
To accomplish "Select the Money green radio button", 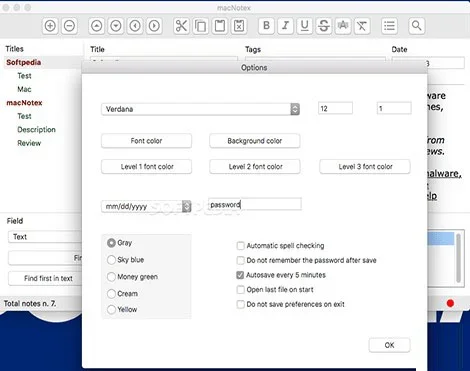I will [x=111, y=277].
